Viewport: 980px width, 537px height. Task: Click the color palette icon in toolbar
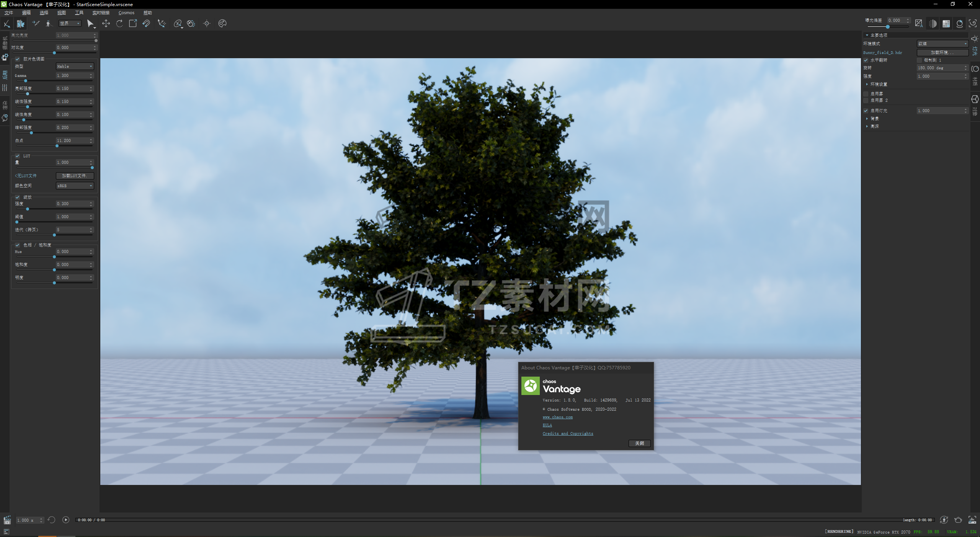coord(222,24)
